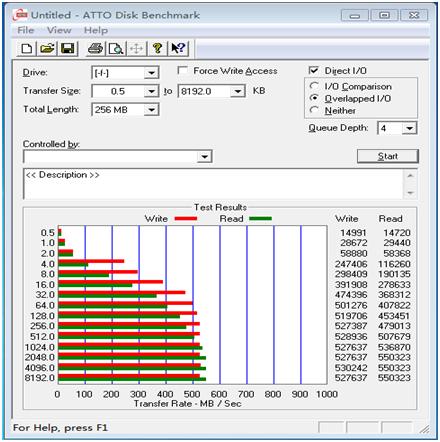Enable Force Write Access checkbox

coord(182,71)
